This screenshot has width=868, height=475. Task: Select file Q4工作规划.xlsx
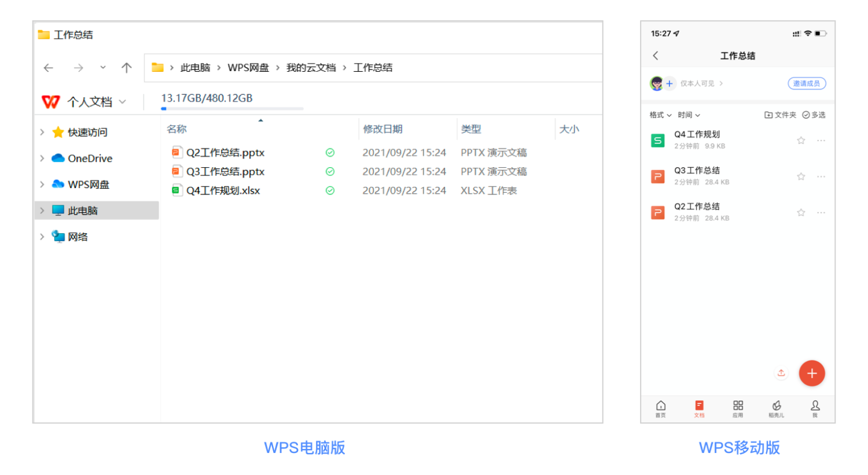(223, 191)
